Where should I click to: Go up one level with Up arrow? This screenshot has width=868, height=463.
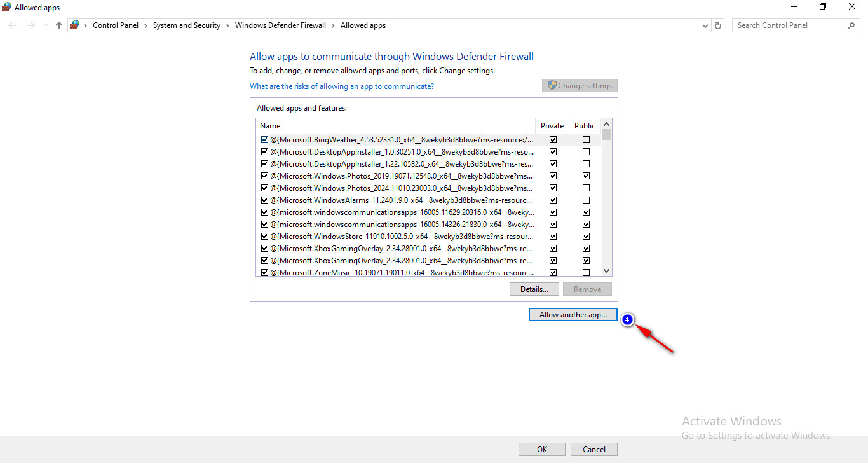[59, 25]
